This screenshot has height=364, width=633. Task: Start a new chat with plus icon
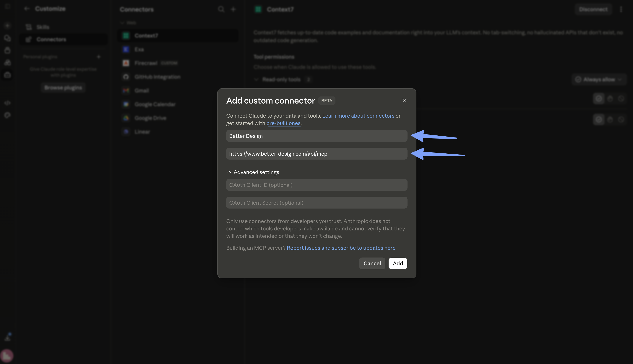point(7,25)
